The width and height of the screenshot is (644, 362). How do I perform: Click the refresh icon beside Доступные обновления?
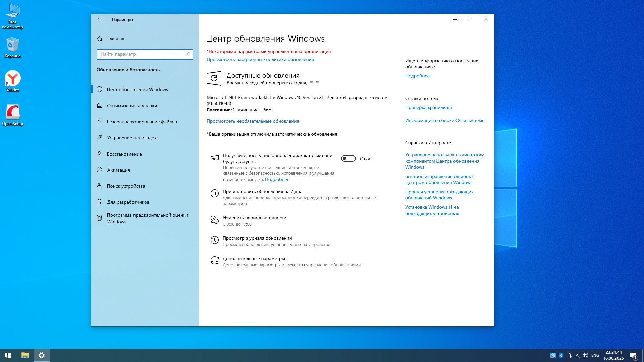[214, 79]
